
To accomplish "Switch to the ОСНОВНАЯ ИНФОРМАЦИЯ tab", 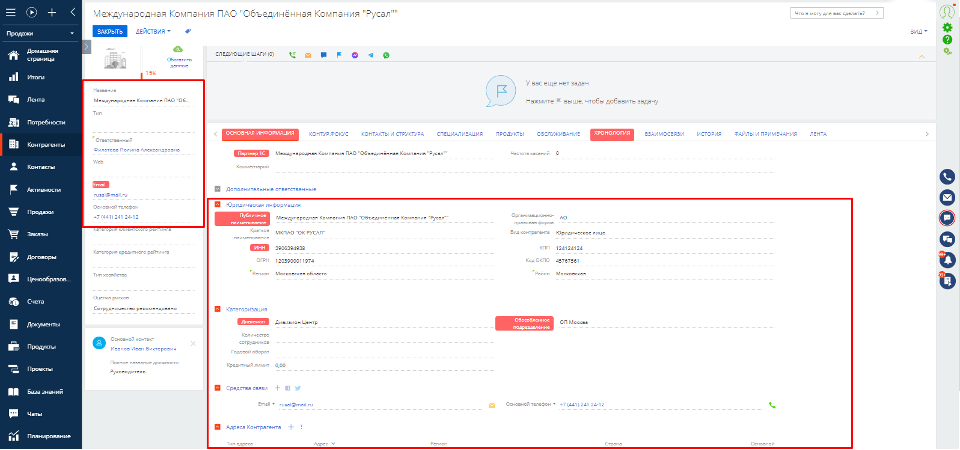I will pos(260,133).
